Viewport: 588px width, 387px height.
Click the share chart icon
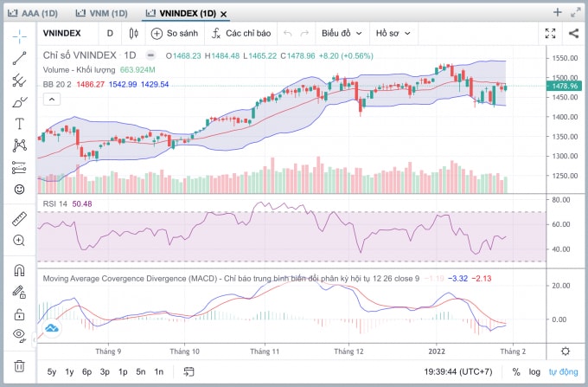pyautogui.click(x=573, y=34)
